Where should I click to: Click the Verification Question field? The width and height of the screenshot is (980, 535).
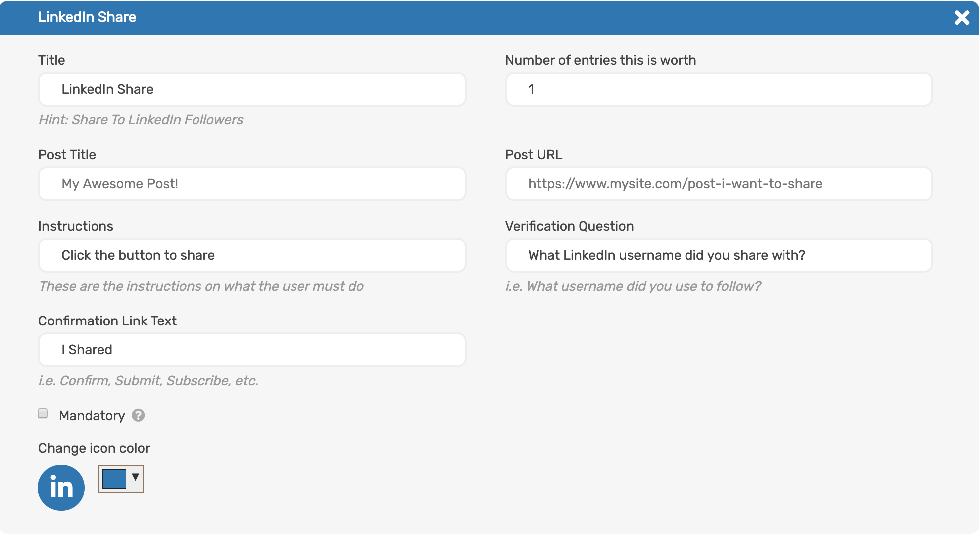[718, 255]
